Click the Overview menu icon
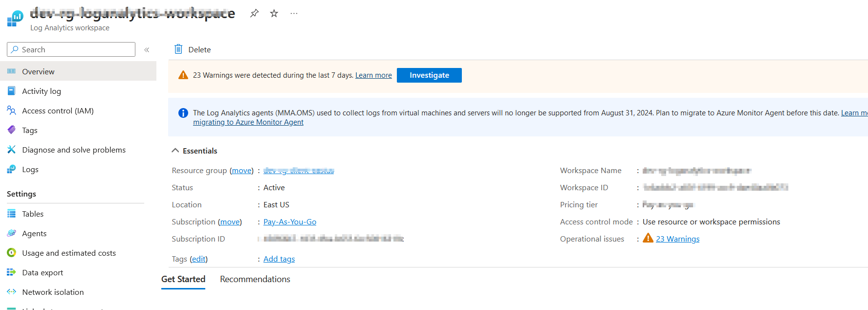This screenshot has height=310, width=868. point(11,71)
